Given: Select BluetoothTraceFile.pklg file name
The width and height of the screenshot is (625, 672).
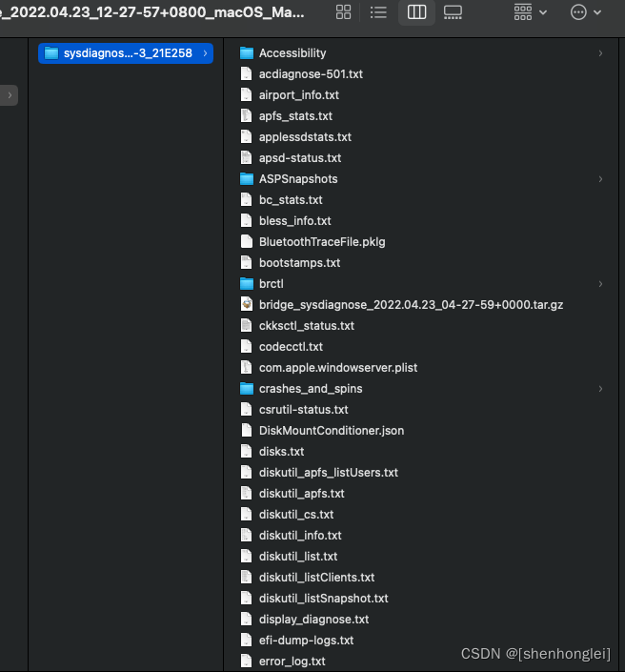Looking at the screenshot, I should click(x=322, y=242).
